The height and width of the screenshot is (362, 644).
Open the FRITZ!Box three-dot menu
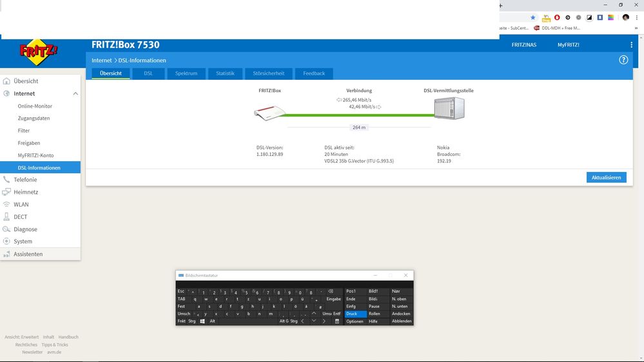coord(631,44)
